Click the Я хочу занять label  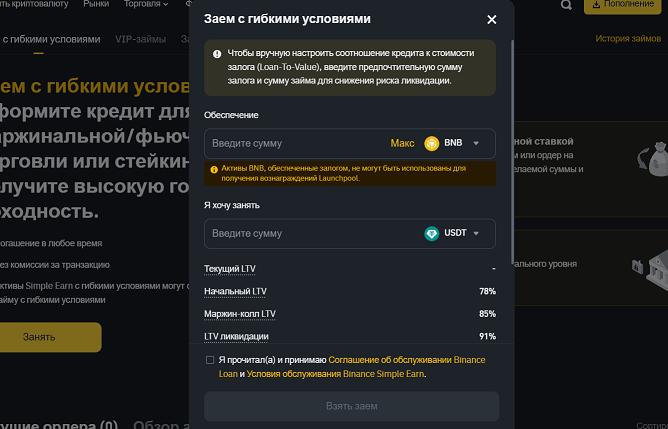point(232,205)
